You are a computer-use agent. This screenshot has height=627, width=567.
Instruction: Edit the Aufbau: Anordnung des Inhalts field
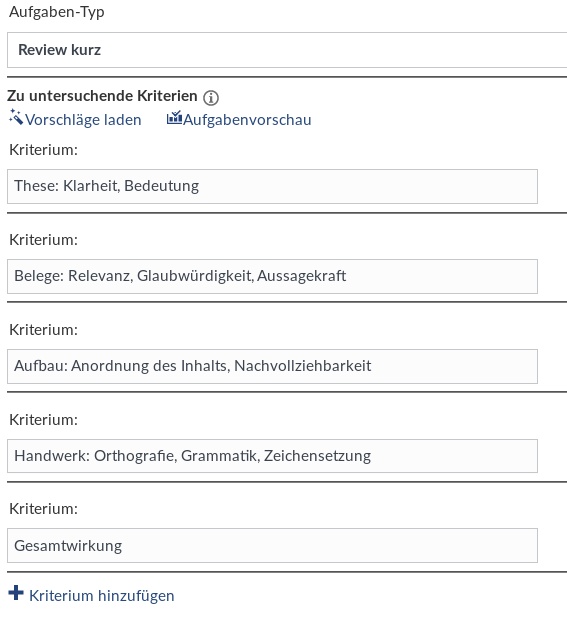click(272, 366)
